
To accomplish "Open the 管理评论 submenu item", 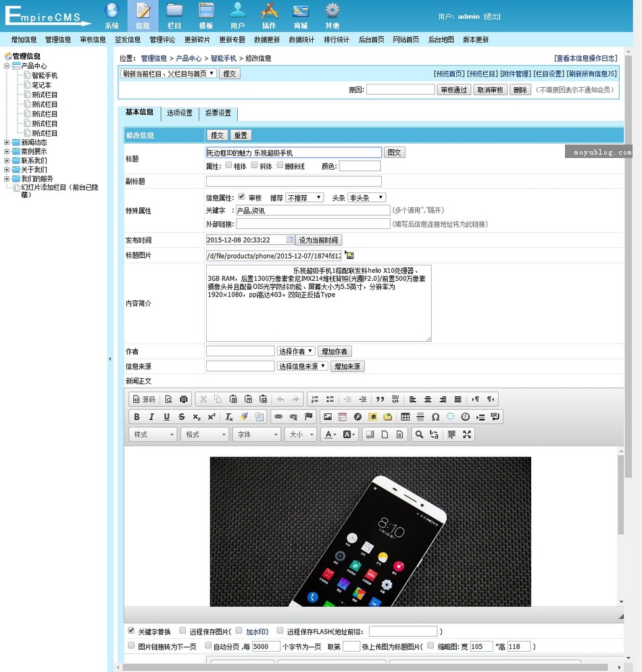I will [163, 39].
